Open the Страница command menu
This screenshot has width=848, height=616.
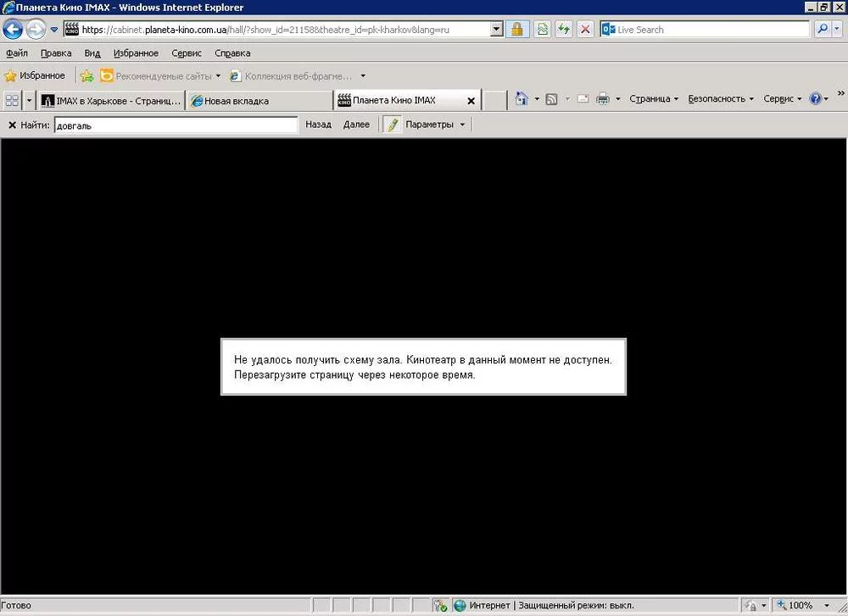(653, 98)
